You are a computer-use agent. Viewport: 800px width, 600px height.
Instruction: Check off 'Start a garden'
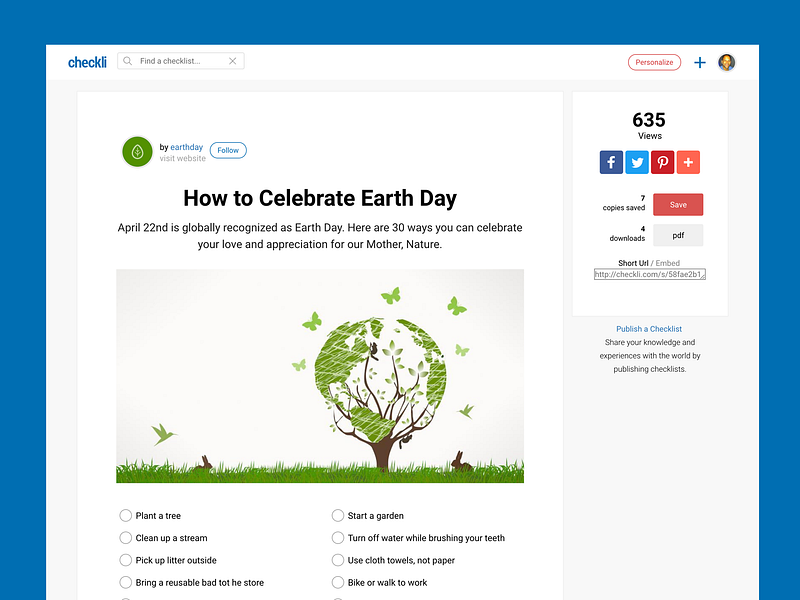(x=338, y=516)
